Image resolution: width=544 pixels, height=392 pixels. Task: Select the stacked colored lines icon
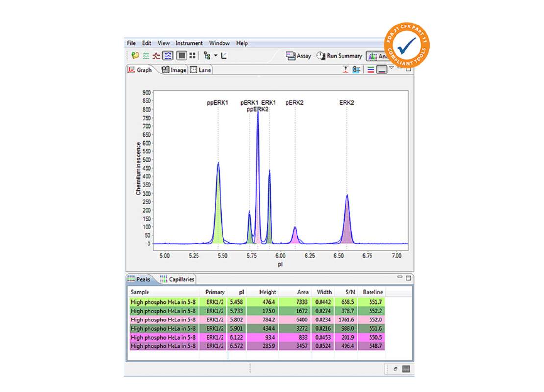pyautogui.click(x=371, y=70)
